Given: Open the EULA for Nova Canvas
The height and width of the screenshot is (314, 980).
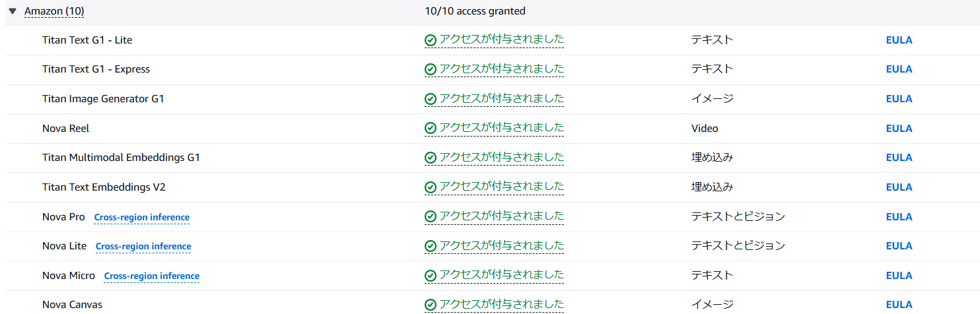Looking at the screenshot, I should pyautogui.click(x=899, y=305).
